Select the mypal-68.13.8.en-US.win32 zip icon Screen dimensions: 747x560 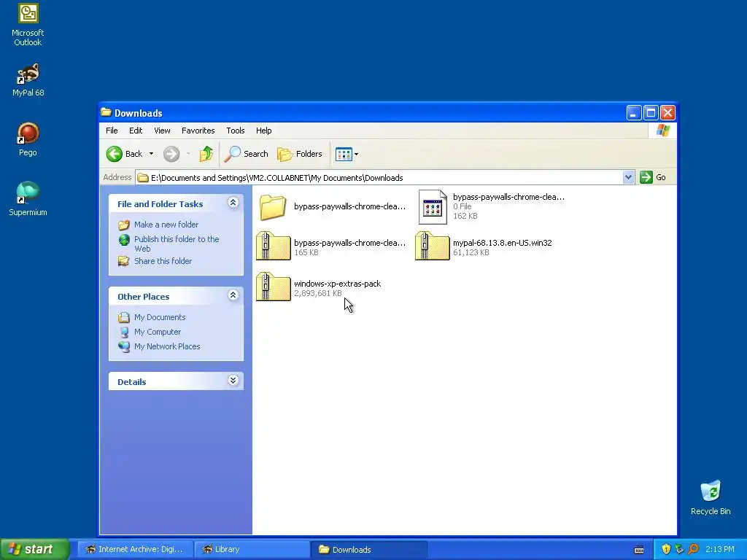[432, 246]
